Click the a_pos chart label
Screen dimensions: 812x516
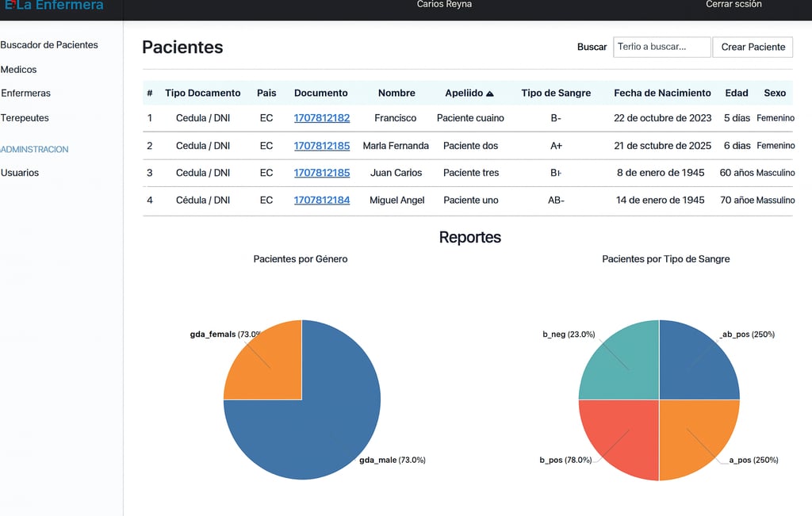(753, 460)
